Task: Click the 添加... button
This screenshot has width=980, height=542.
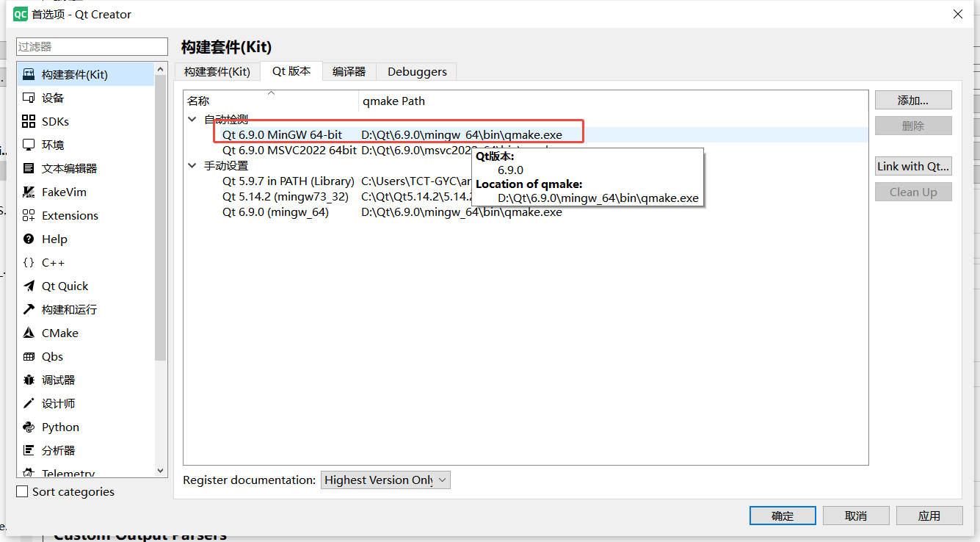Action: click(913, 100)
